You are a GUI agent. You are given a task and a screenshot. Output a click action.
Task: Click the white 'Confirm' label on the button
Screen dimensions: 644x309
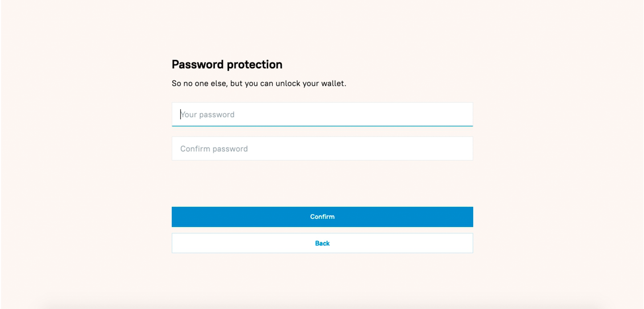(322, 217)
